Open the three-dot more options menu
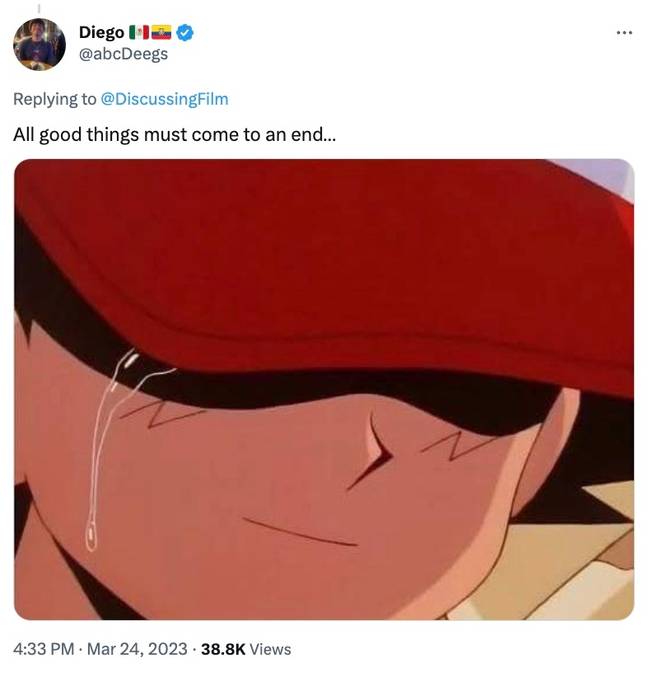648x673 pixels. coord(624,33)
